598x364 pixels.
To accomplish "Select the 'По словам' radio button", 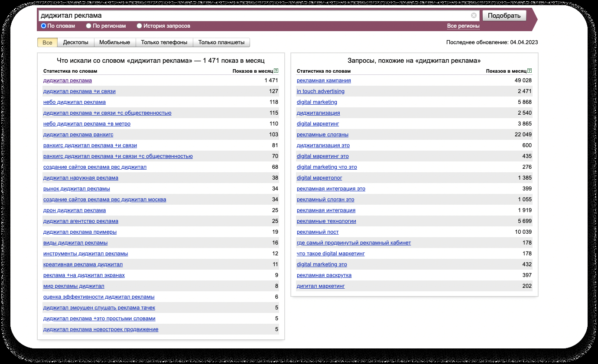I will click(x=43, y=26).
